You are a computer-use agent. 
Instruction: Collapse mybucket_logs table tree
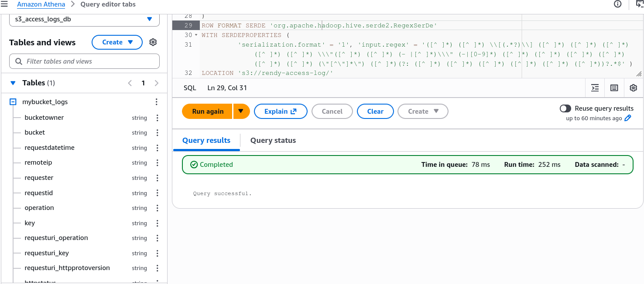[13, 102]
